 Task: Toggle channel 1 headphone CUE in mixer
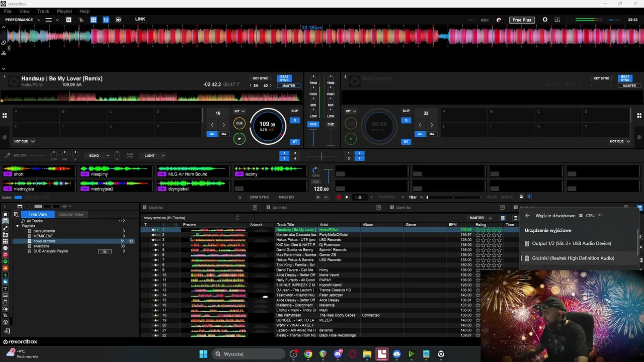(313, 124)
